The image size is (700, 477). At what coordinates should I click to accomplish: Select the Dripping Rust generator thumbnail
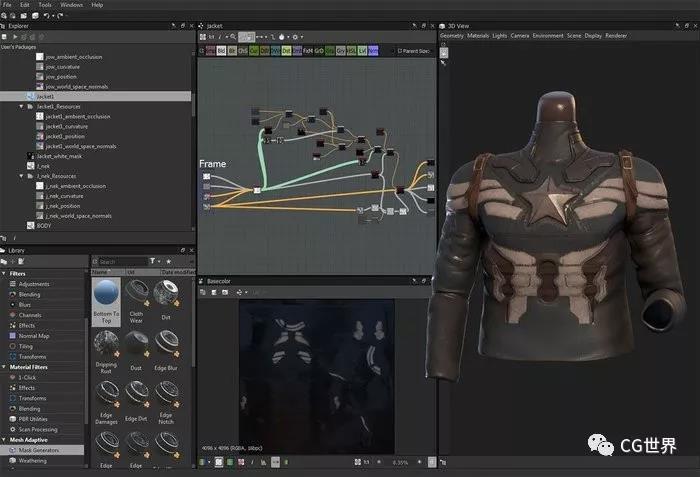point(106,352)
